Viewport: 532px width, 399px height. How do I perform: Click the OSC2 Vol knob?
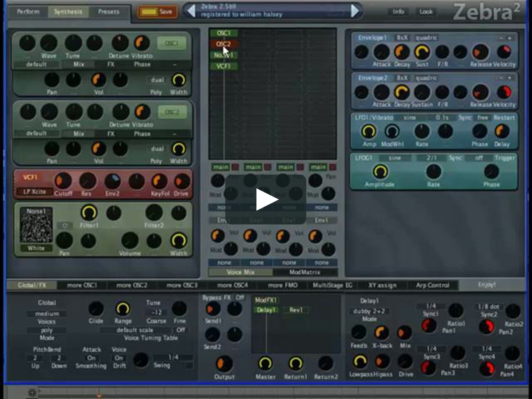coord(99,149)
